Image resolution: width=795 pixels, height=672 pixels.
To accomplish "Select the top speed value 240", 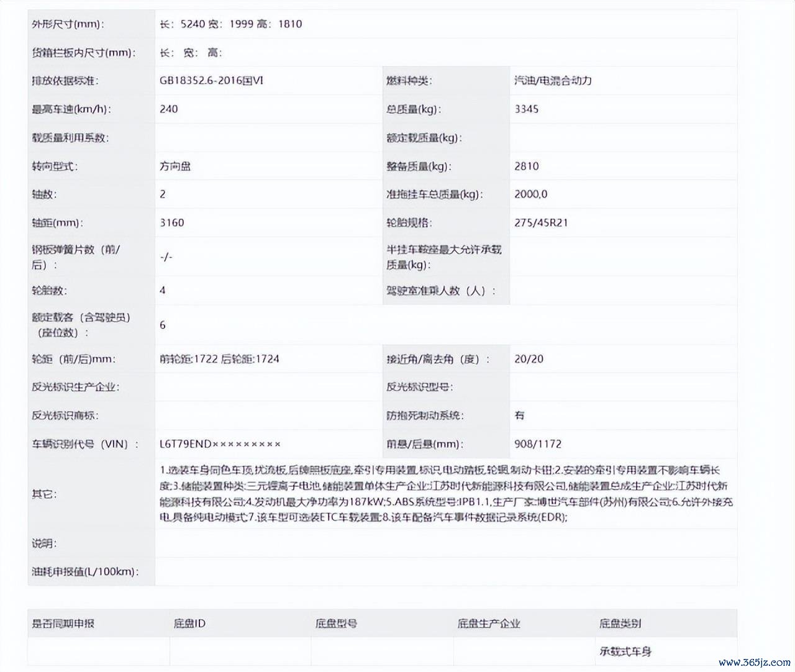I will point(169,109).
